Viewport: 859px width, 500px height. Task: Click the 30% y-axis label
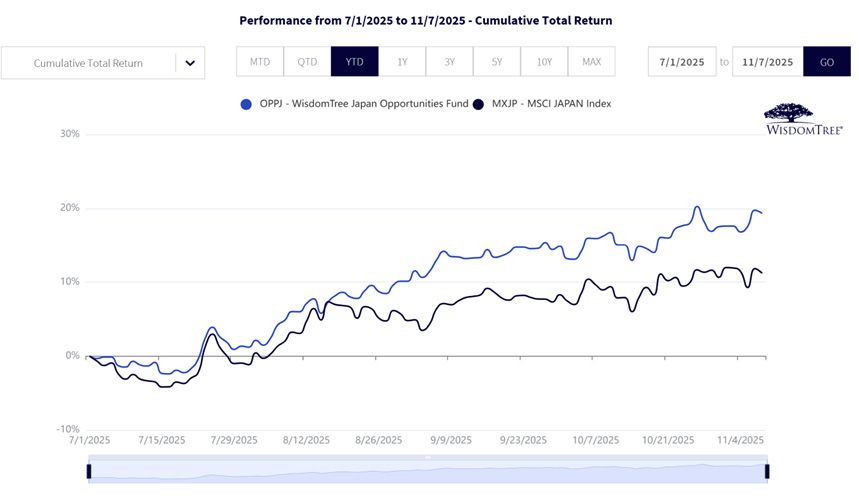coord(70,134)
